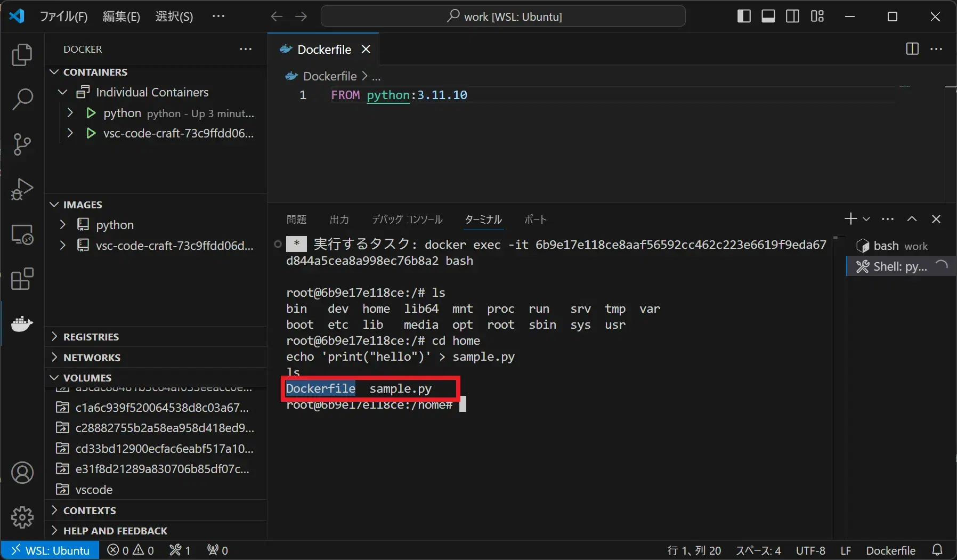Toggle the primary side bar layout button
Screen dimensions: 957x560
tap(744, 17)
